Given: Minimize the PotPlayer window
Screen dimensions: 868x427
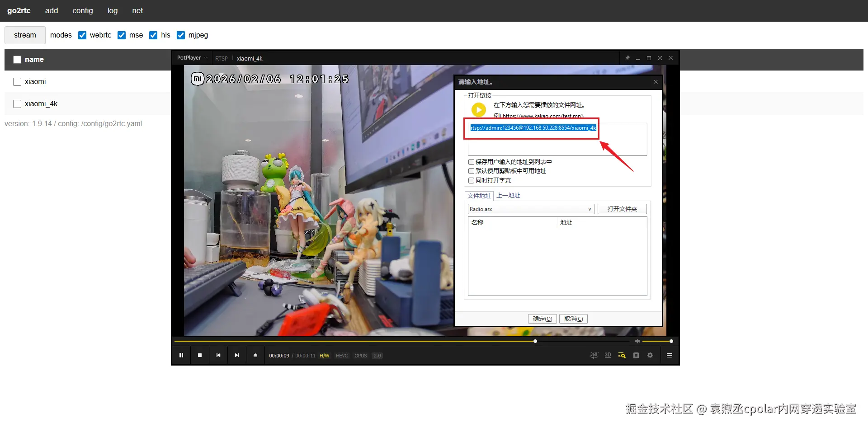Looking at the screenshot, I should (x=638, y=58).
